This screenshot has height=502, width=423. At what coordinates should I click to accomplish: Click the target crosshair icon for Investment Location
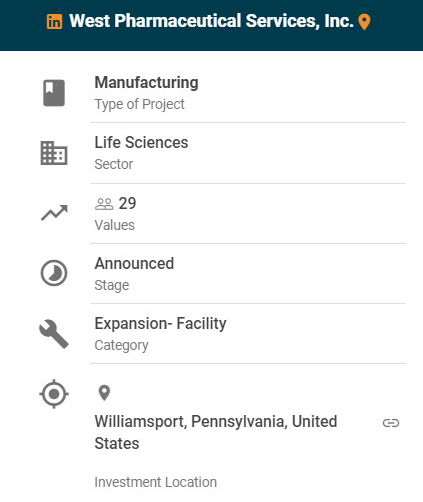click(x=54, y=394)
